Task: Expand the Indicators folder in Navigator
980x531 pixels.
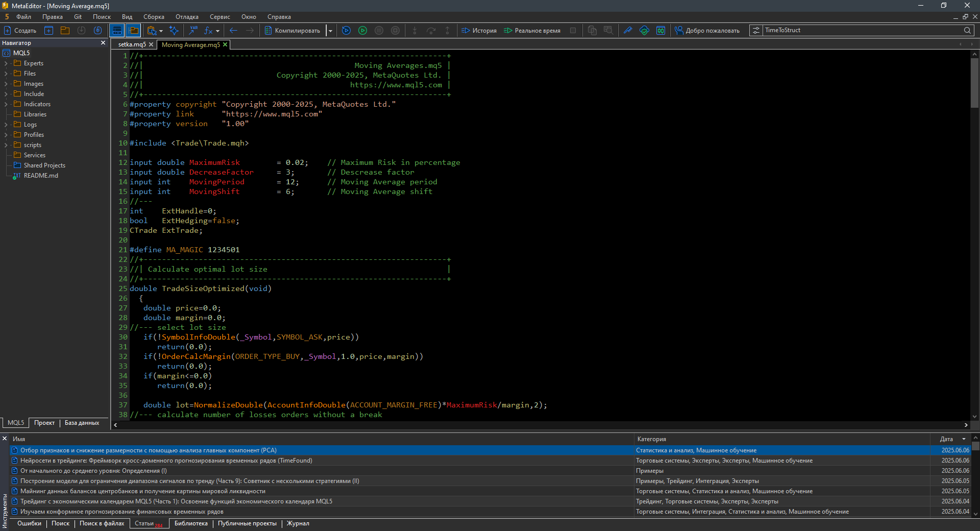Action: tap(6, 104)
